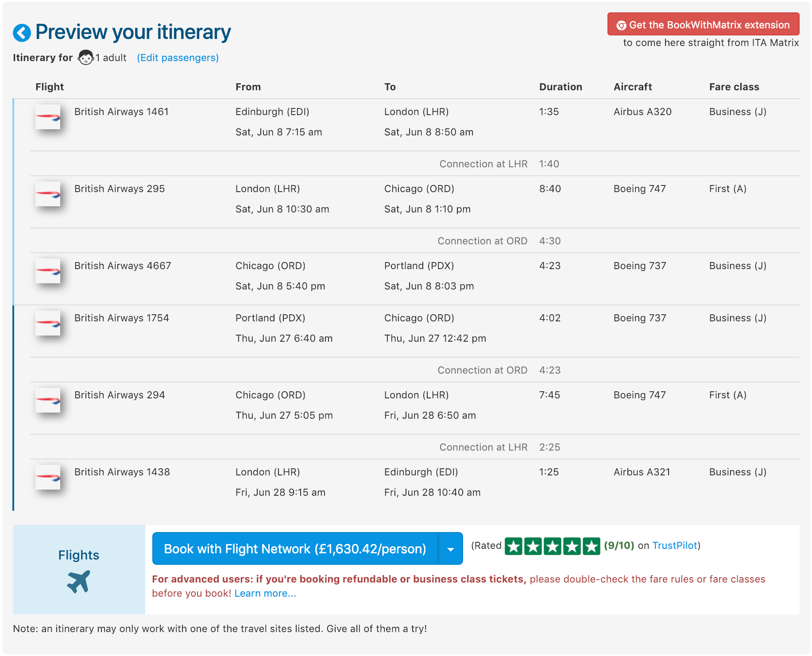Click the back arrow beside Preview your itinerary
The width and height of the screenshot is (812, 656).
22,33
